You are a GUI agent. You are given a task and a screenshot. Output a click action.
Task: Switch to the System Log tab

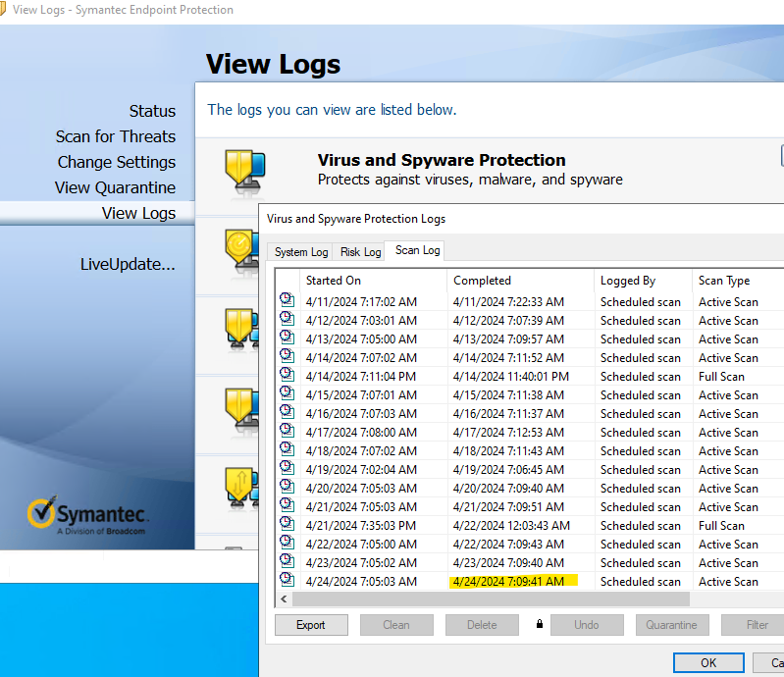pos(301,252)
